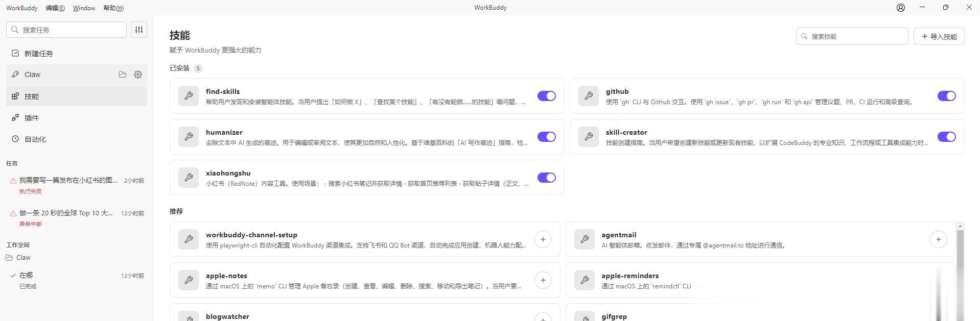Click the find-skills wrench icon
Screen dimensions: 980x321
coord(189,96)
